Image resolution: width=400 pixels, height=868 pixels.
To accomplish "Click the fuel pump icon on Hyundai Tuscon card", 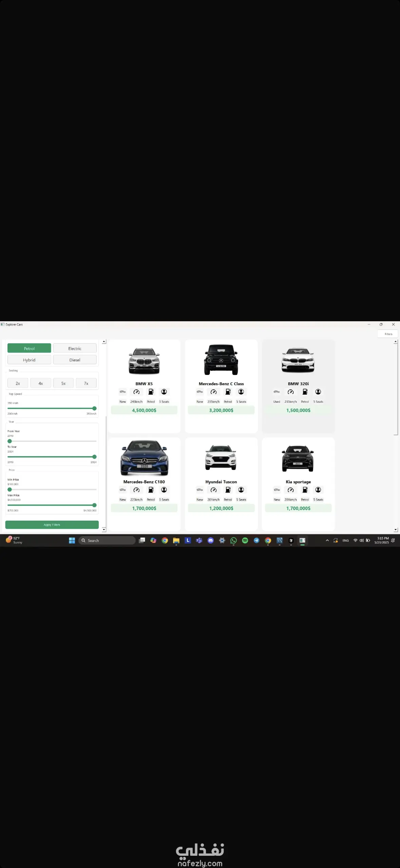I will [x=228, y=490].
